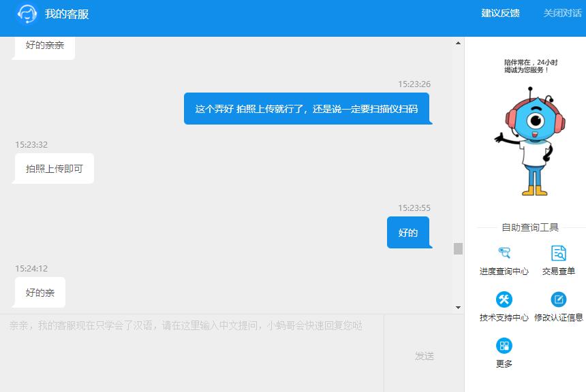
Task: Select the sent message about 扫描仪扫码
Action: [308, 109]
